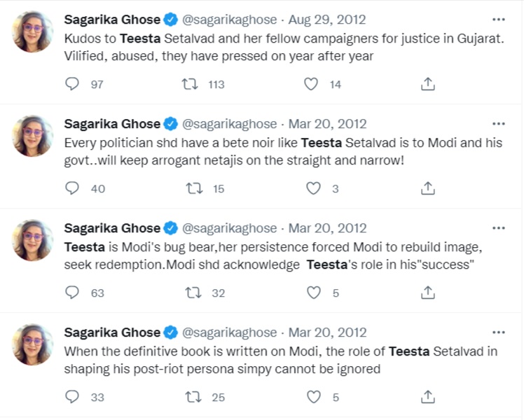Open more options on Aug 29 tweet
The image size is (524, 420).
point(498,20)
